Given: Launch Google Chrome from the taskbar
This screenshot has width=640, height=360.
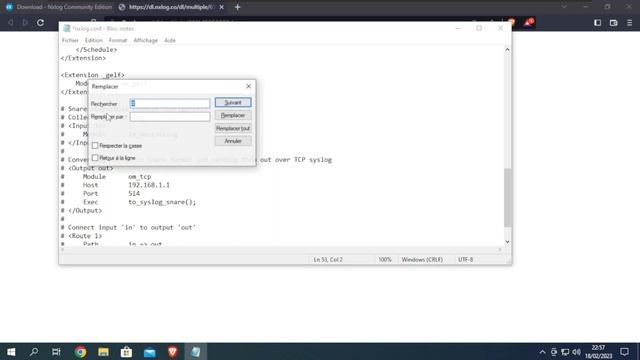Looking at the screenshot, I should tap(80, 351).
